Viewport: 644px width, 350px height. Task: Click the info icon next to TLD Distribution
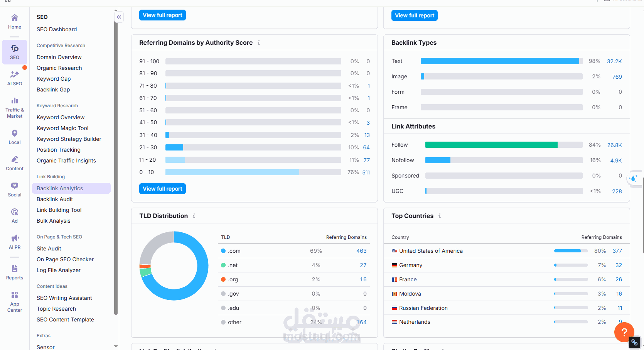[194, 216]
